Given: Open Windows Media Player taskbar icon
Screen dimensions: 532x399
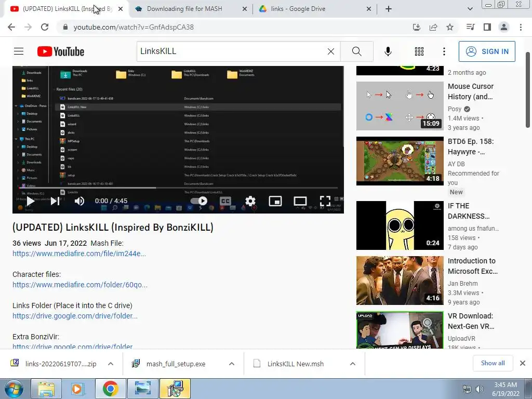Looking at the screenshot, I should click(x=78, y=389).
